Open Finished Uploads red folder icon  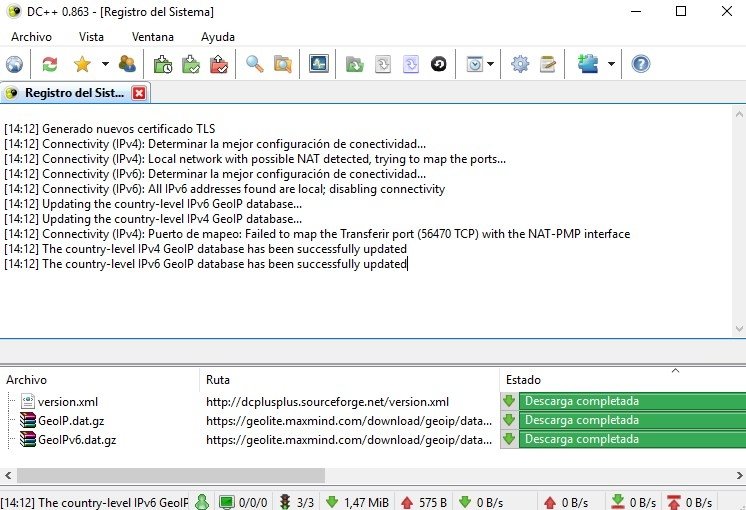(x=219, y=64)
